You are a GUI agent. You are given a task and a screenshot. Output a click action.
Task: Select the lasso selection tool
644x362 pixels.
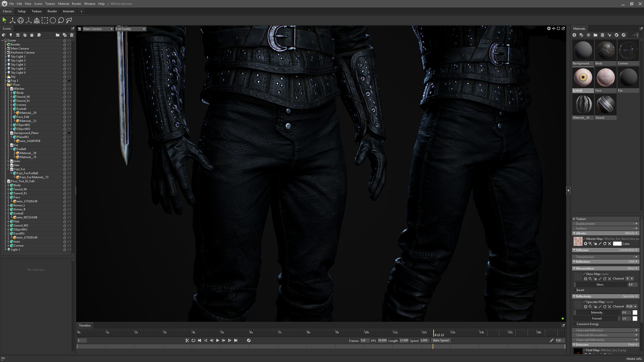(60, 20)
